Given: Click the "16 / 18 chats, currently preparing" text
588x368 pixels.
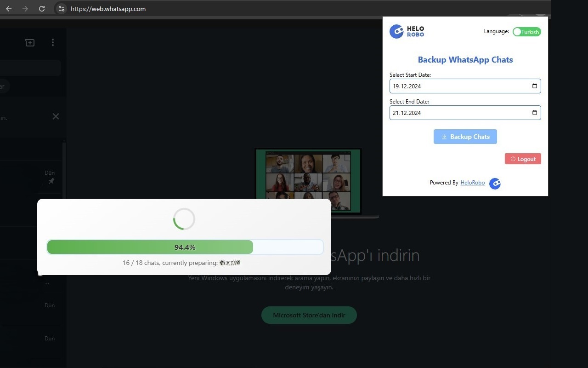Looking at the screenshot, I should tap(170, 263).
